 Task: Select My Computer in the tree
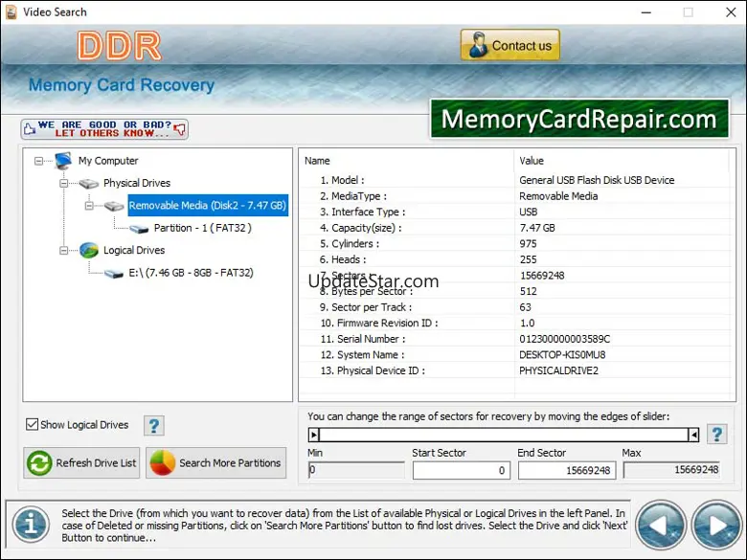point(108,161)
